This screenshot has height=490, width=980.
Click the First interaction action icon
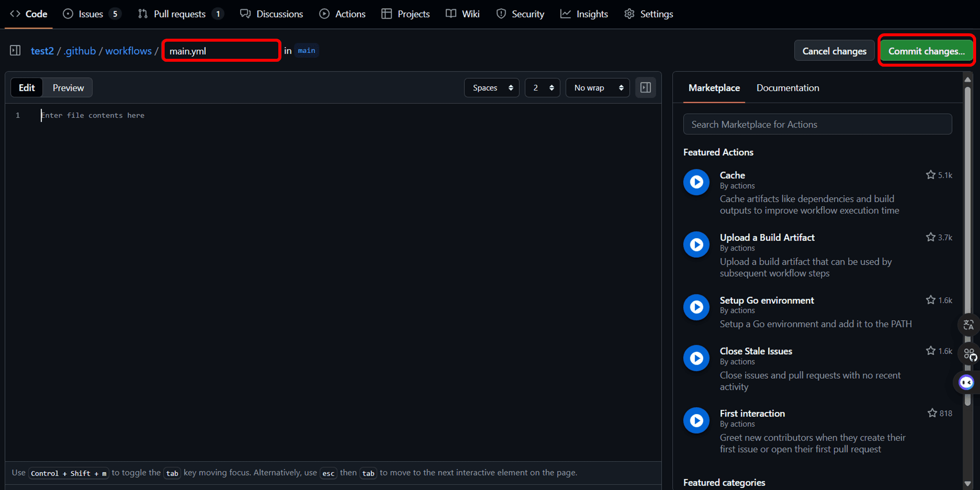[x=696, y=420]
